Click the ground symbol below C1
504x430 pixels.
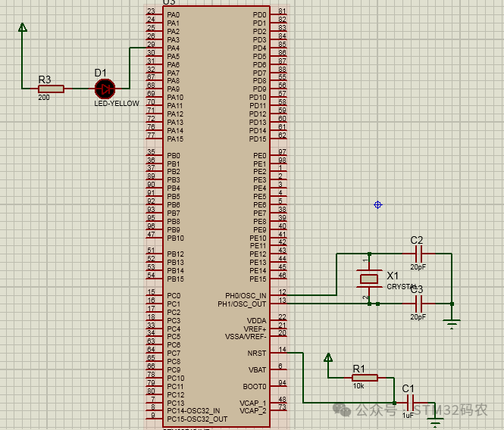click(435, 422)
